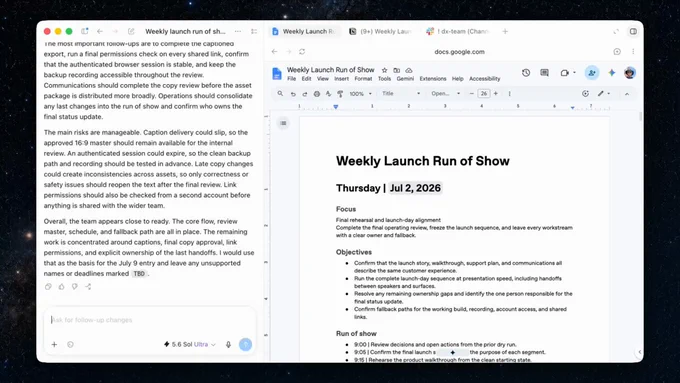Screen dimensions: 680x383
Task: Click the version history clock icon
Action: click(526, 73)
